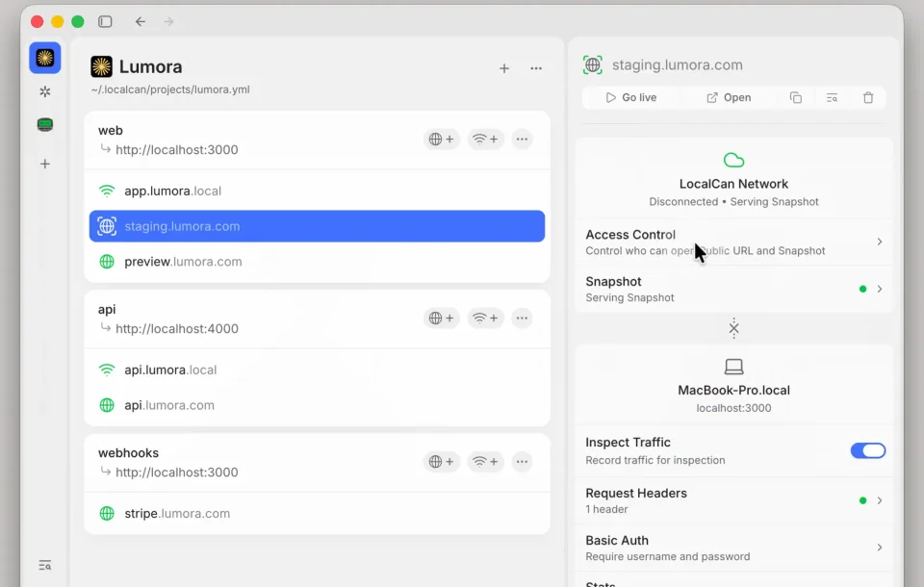924x587 pixels.
Task: Select api.lumora.com domain
Action: (x=317, y=405)
